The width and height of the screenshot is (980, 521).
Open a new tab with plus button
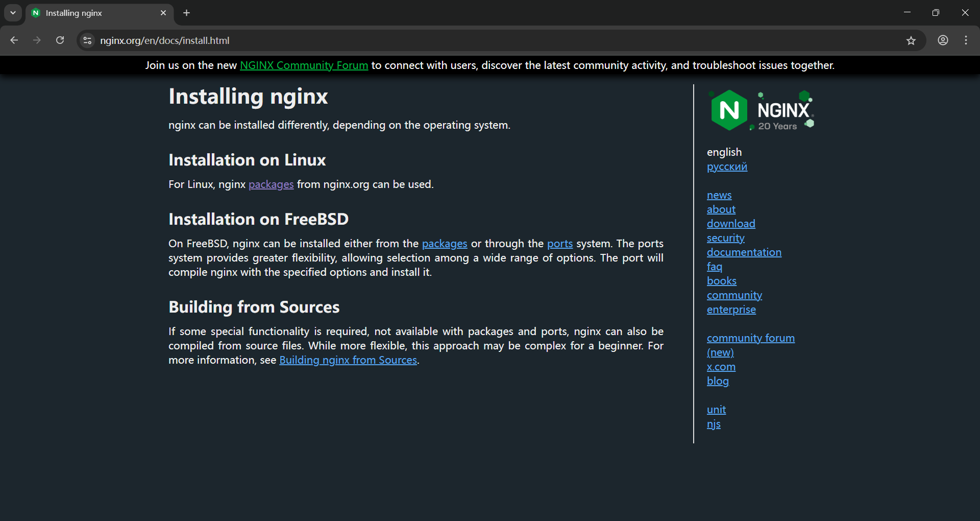pos(187,13)
